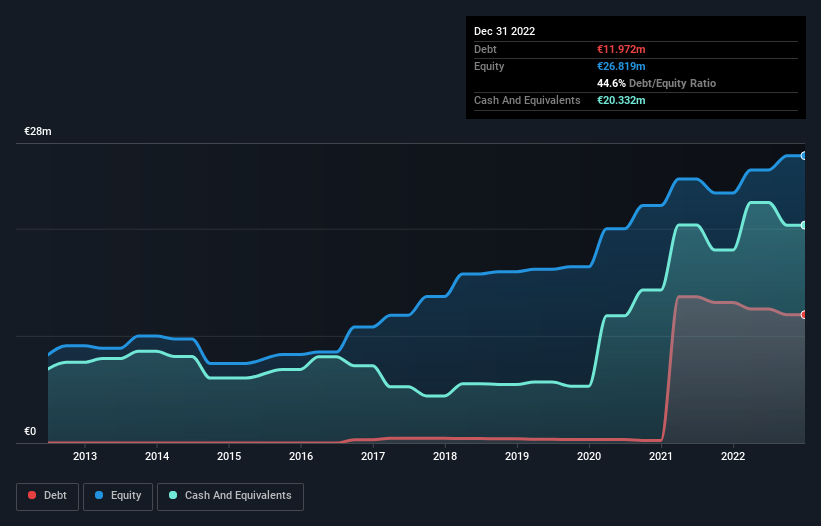
Task: Click the red Debt endpoint marker
Action: [x=804, y=315]
